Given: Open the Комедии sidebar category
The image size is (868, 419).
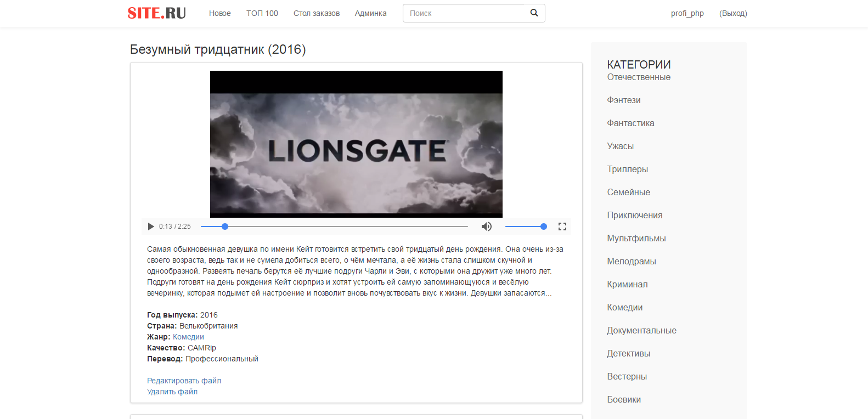Looking at the screenshot, I should tap(625, 308).
